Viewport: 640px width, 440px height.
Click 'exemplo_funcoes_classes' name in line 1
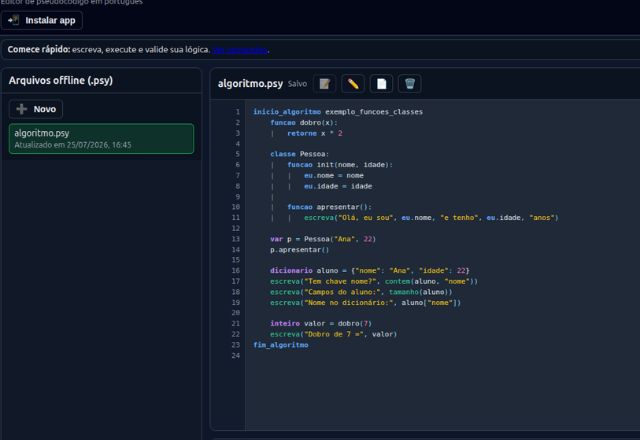click(374, 111)
